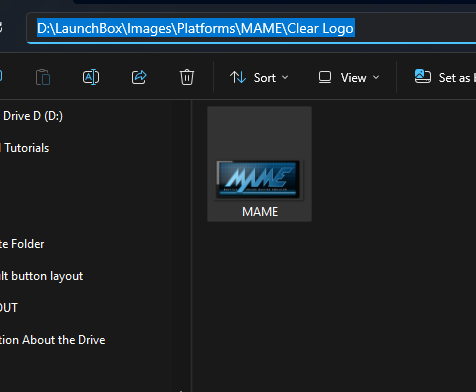Select the item ending in 'button layout'

click(x=42, y=276)
